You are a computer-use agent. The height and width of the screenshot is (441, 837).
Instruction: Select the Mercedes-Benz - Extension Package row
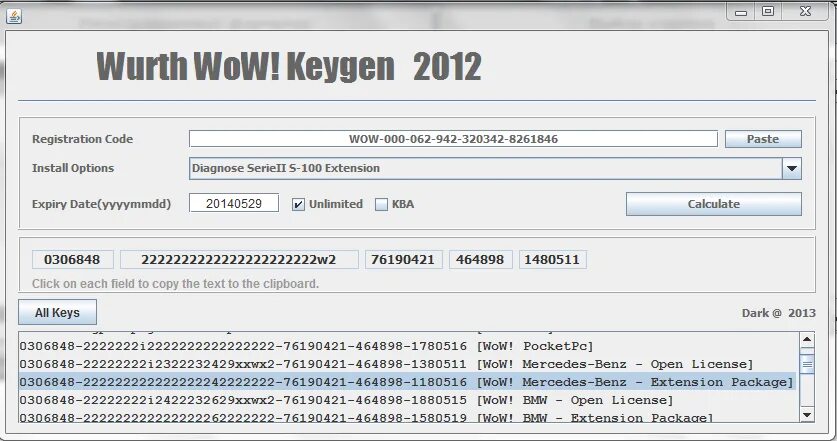408,382
